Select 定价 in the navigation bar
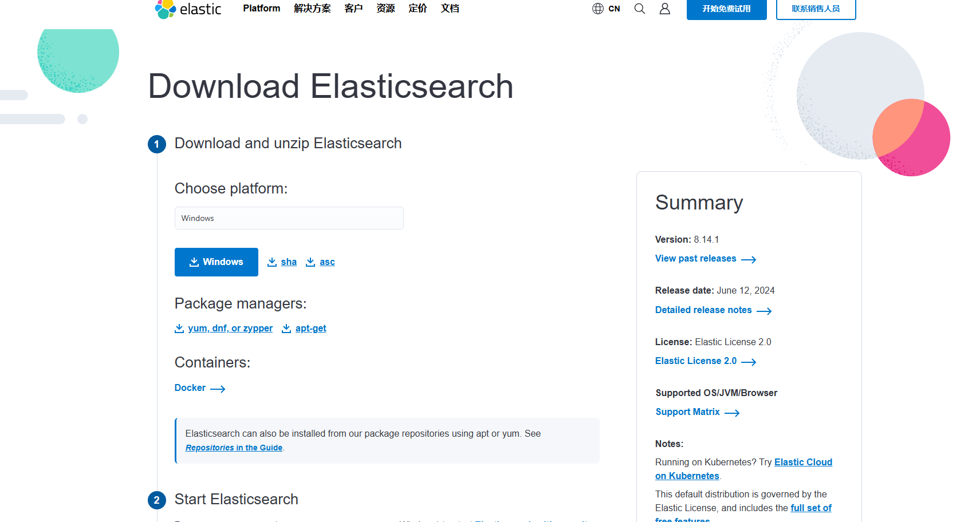This screenshot has width=980, height=522. (x=418, y=8)
